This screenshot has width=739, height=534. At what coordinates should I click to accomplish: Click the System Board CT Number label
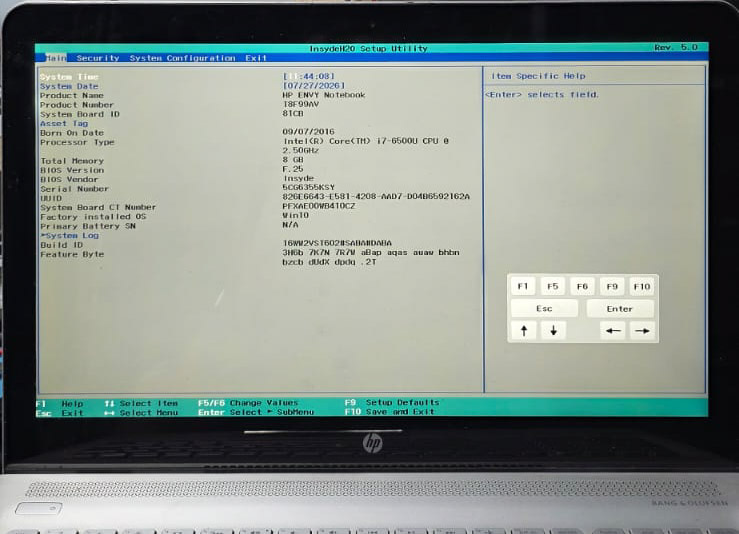pyautogui.click(x=98, y=207)
